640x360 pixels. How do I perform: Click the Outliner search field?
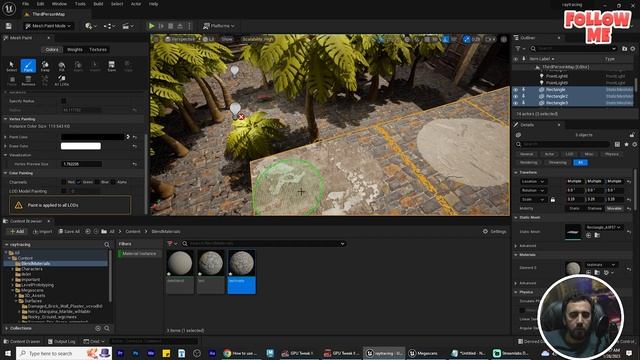tap(573, 49)
